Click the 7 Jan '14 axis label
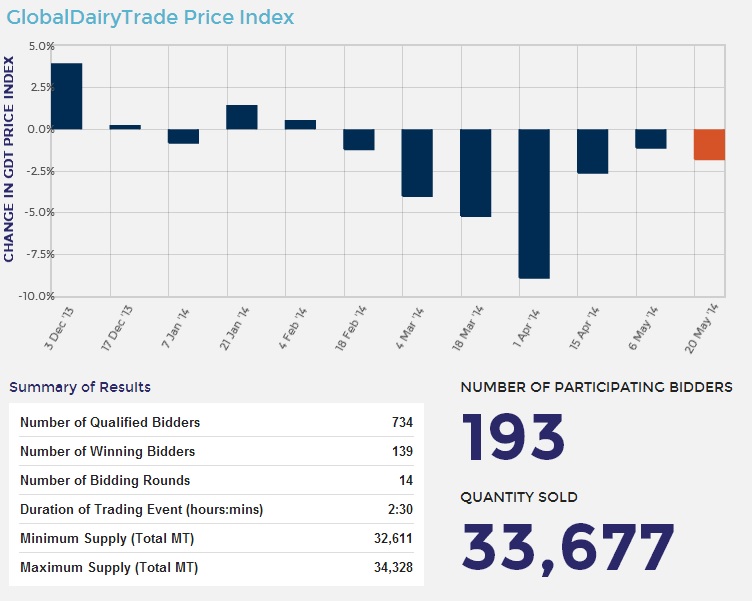This screenshot has width=752, height=601. click(x=179, y=326)
